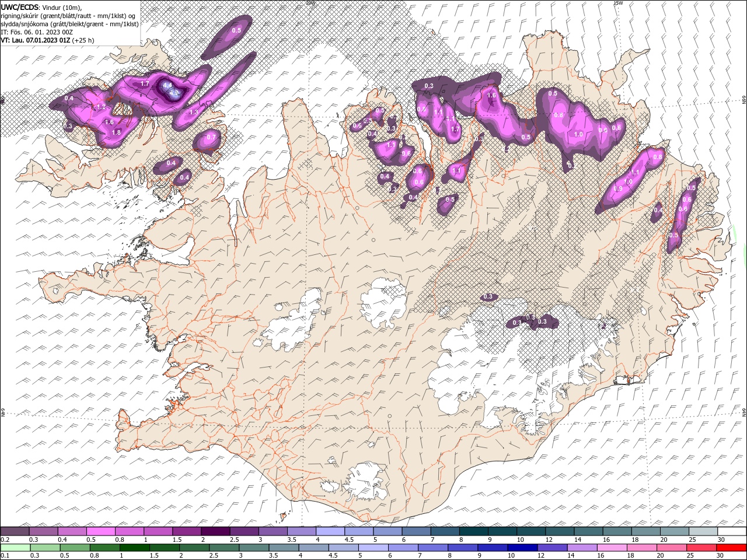
Task: Click the 0.1 label under the bottom legend
Action: [5, 556]
